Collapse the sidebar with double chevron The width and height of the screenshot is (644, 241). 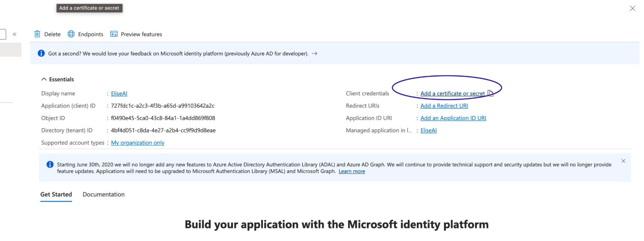(x=14, y=34)
